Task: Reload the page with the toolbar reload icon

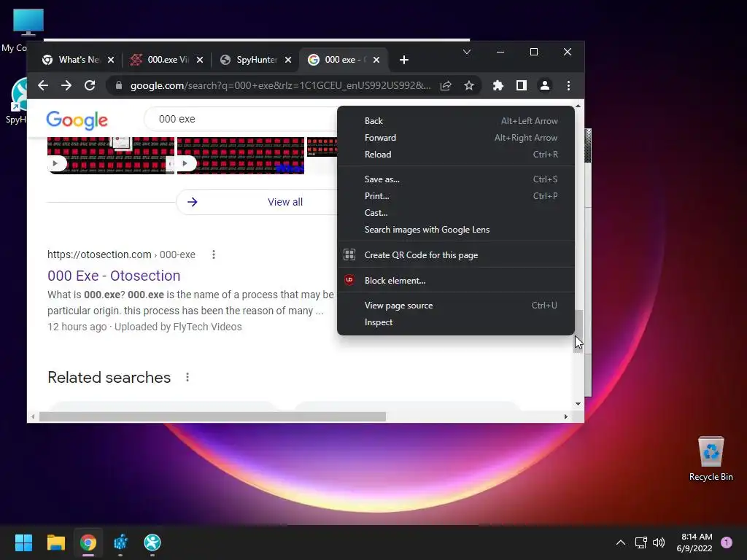Action: point(90,86)
